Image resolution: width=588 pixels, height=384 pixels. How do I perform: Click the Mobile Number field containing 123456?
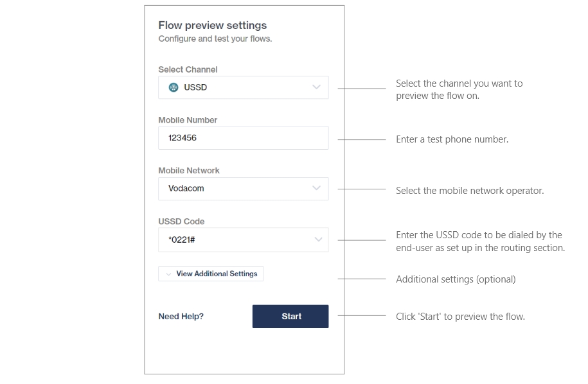tap(243, 138)
